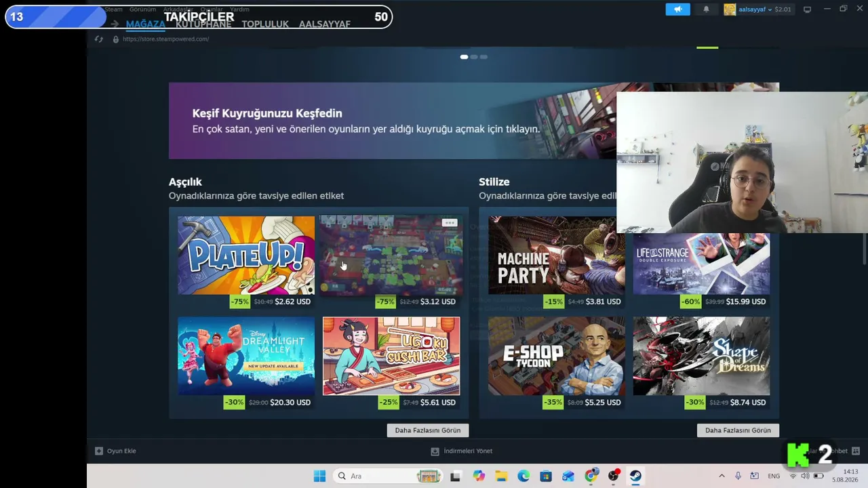Expand the aalsayyaf account dropdown
Viewport: 868px width, 488px height.
point(770,9)
